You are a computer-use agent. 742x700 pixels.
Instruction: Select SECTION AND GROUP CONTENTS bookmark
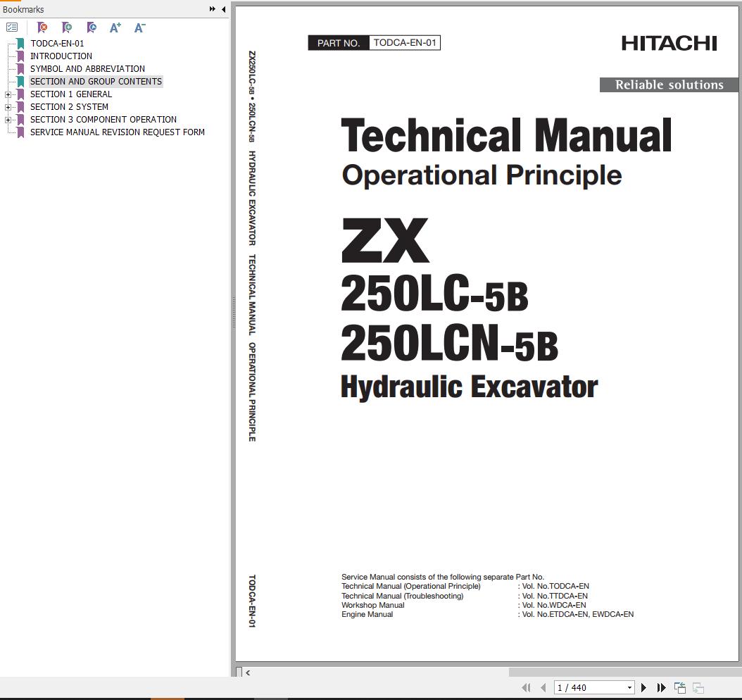(x=96, y=82)
